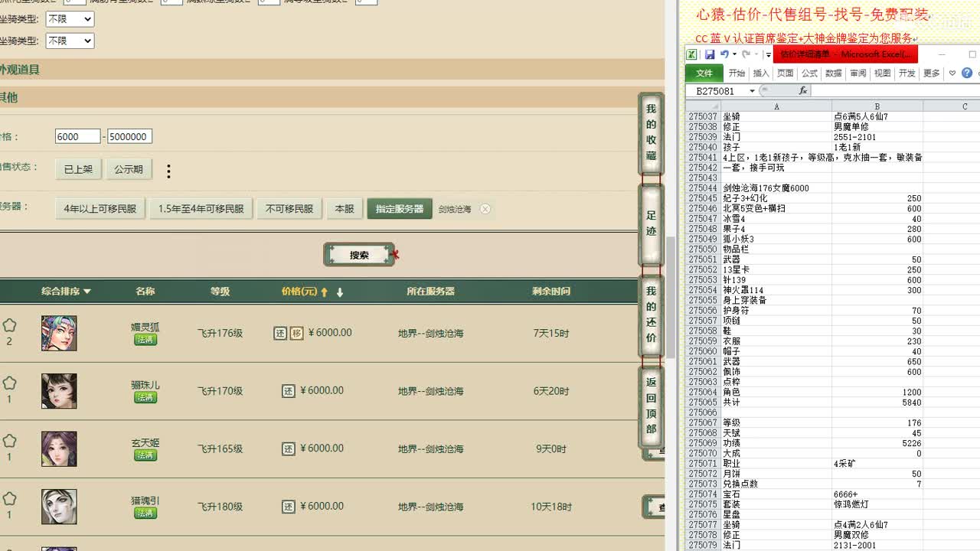The image size is (980, 551).
Task: Undo last action in Excel
Action: point(724,54)
